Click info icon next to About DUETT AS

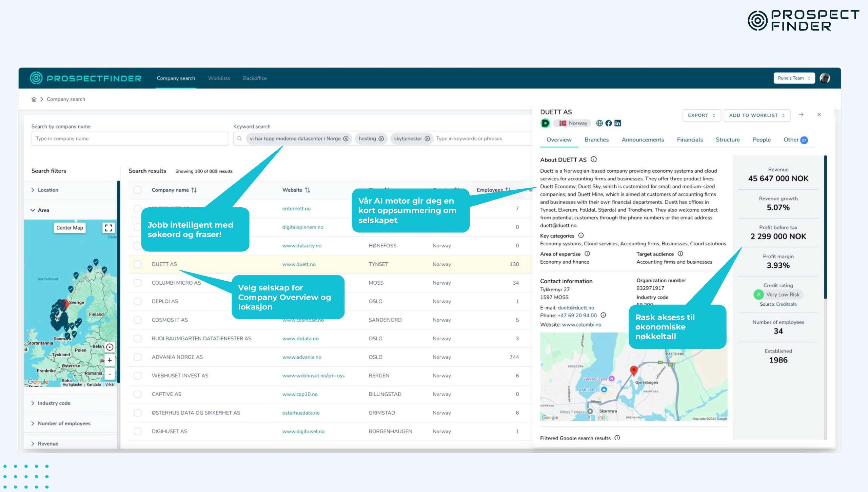point(594,159)
